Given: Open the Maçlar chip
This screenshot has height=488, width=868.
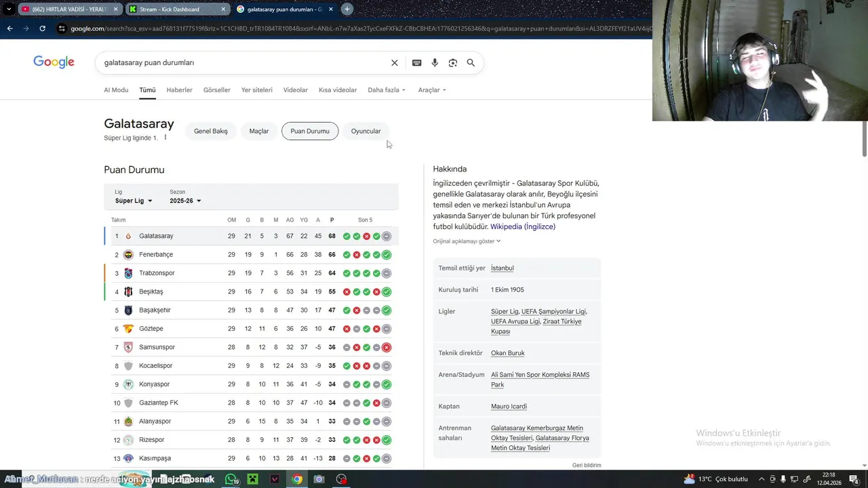Looking at the screenshot, I should point(259,131).
